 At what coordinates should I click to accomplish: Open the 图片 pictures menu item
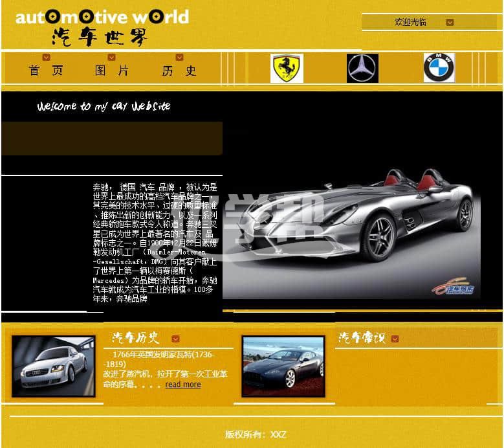click(x=112, y=71)
